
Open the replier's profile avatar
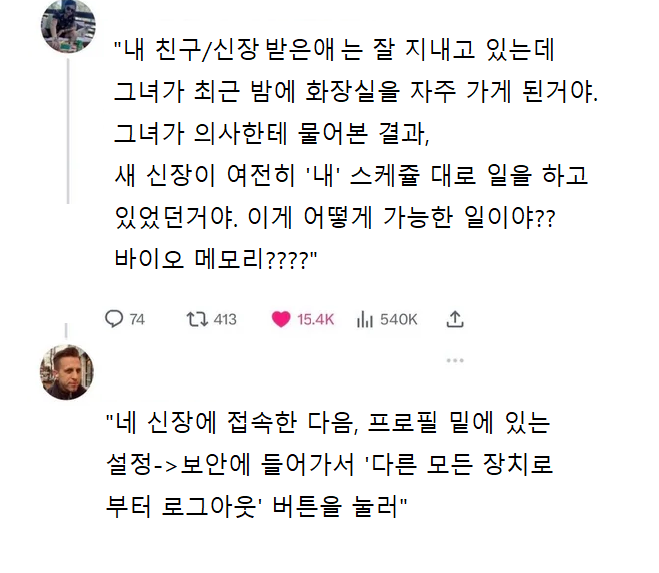click(68, 372)
